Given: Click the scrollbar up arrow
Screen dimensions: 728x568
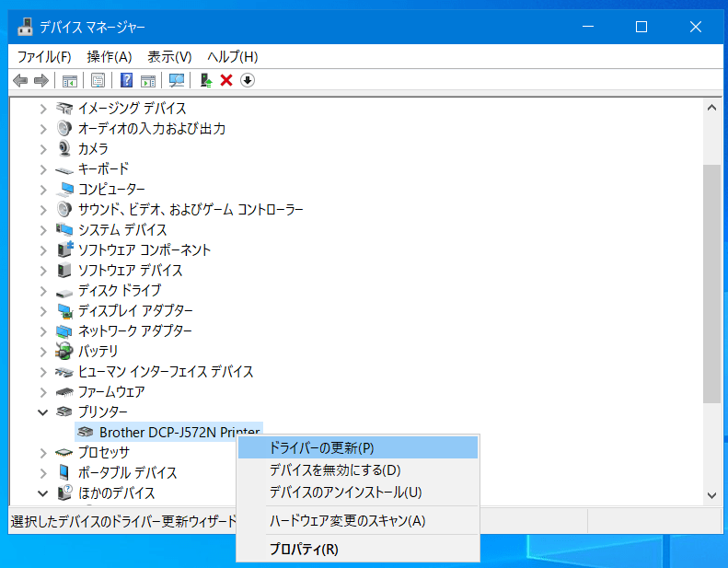Looking at the screenshot, I should (711, 108).
